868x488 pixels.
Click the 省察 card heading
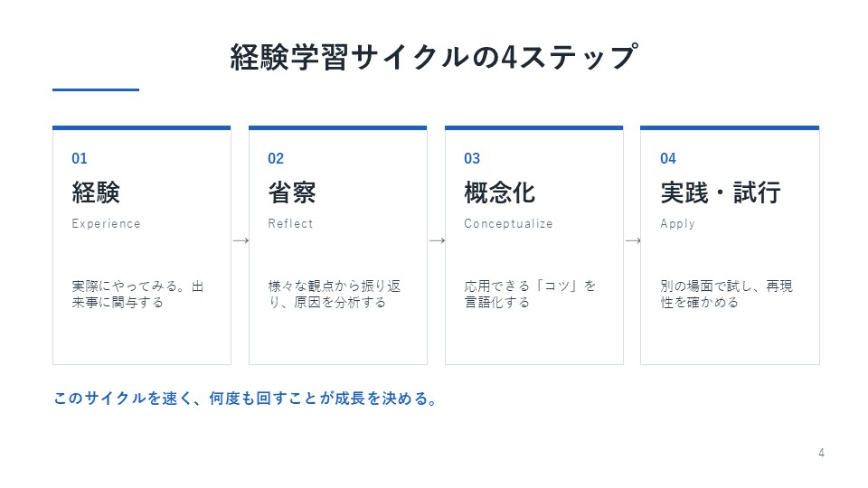coord(292,192)
